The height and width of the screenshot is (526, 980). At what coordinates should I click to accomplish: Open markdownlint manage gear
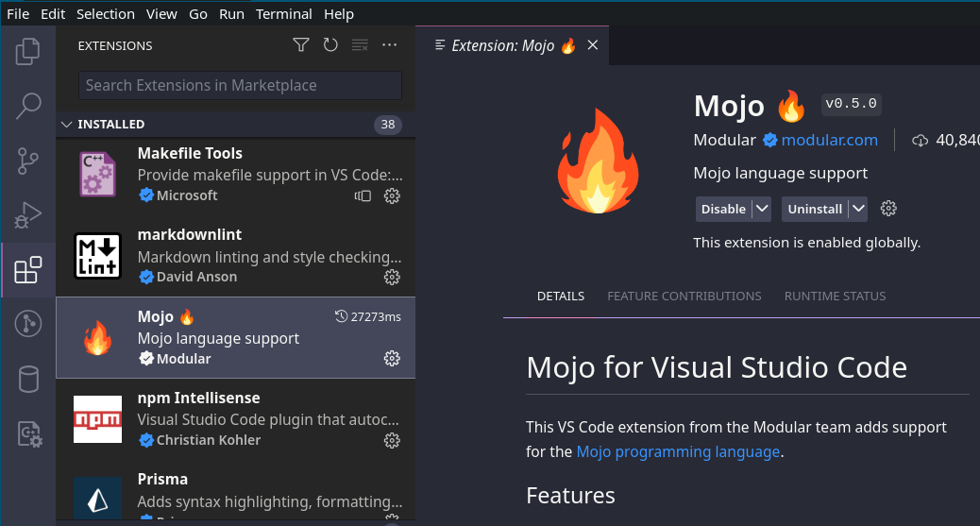(392, 277)
